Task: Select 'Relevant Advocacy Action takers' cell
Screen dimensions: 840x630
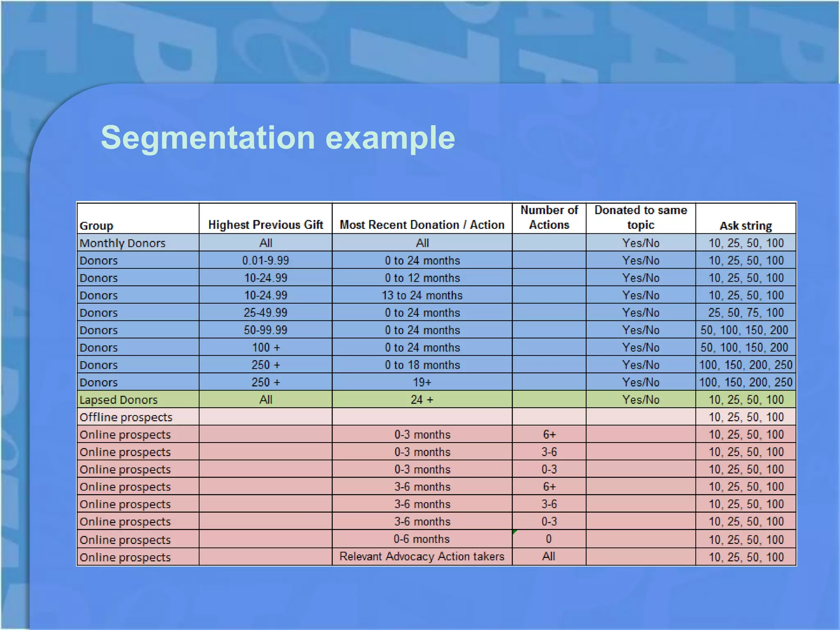Action: coord(422,556)
